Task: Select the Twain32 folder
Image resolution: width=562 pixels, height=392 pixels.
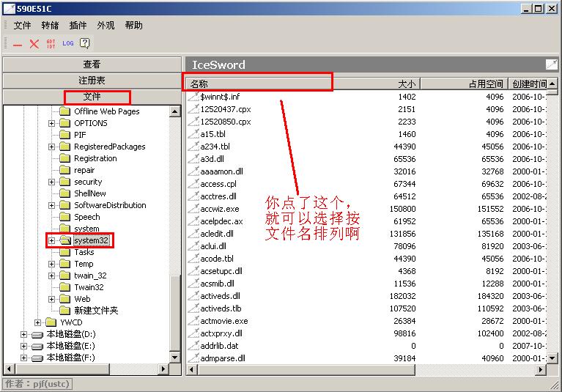Action: click(x=89, y=287)
